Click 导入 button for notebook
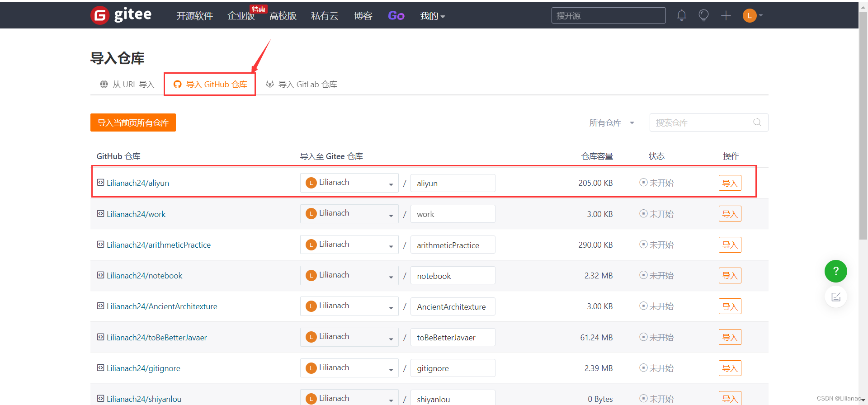Screen dimensions: 868x405 point(730,275)
